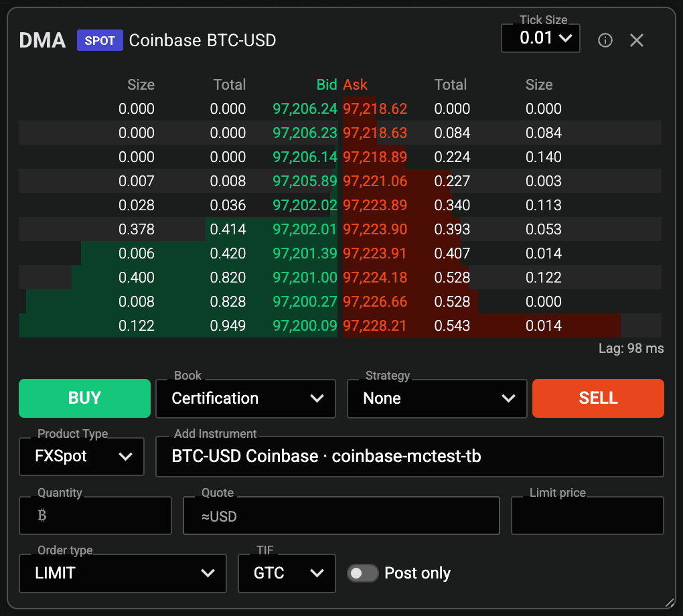Select bid price 97,202.02
The height and width of the screenshot is (616, 683).
point(305,205)
